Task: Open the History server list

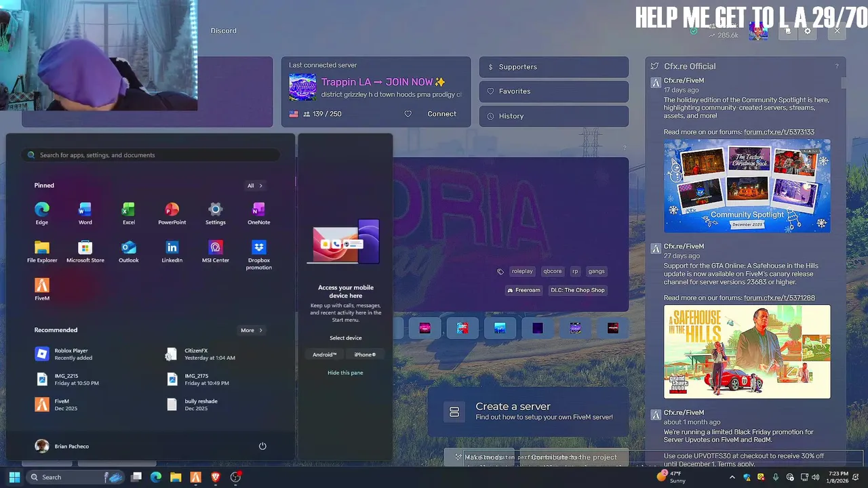Action: (554, 116)
